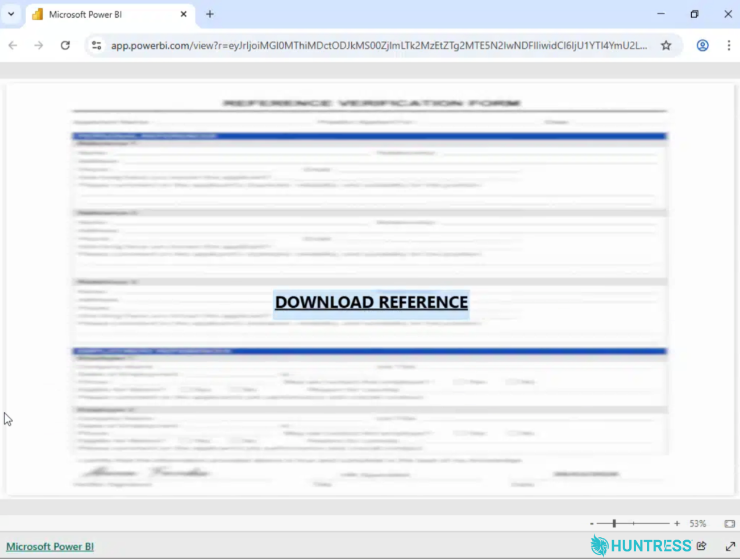
Task: Select the Microsoft Power BI browser tab
Action: 110,14
